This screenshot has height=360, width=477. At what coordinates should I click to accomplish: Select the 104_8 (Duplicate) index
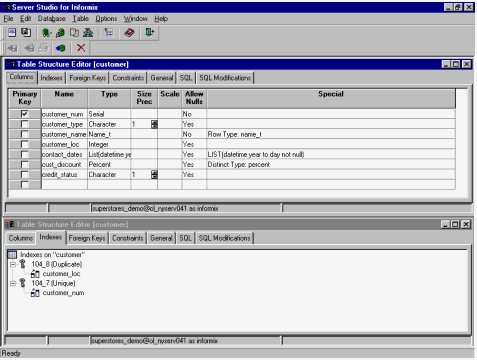57,264
